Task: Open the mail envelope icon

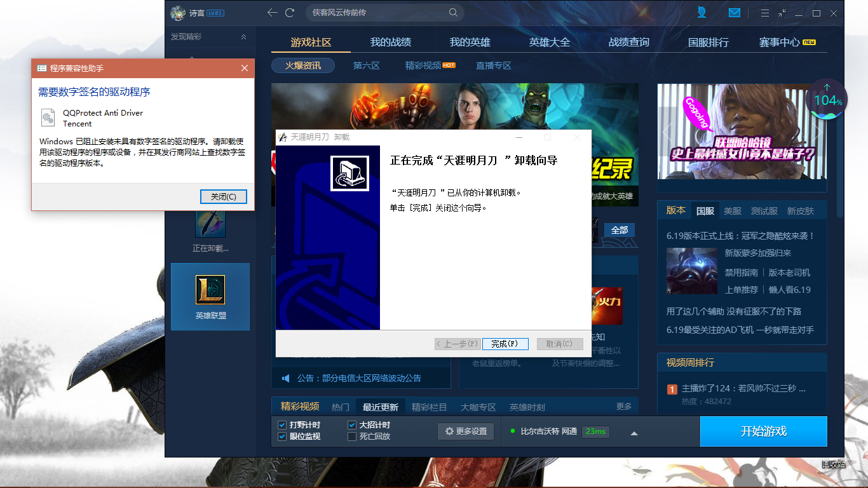Action: tap(735, 13)
